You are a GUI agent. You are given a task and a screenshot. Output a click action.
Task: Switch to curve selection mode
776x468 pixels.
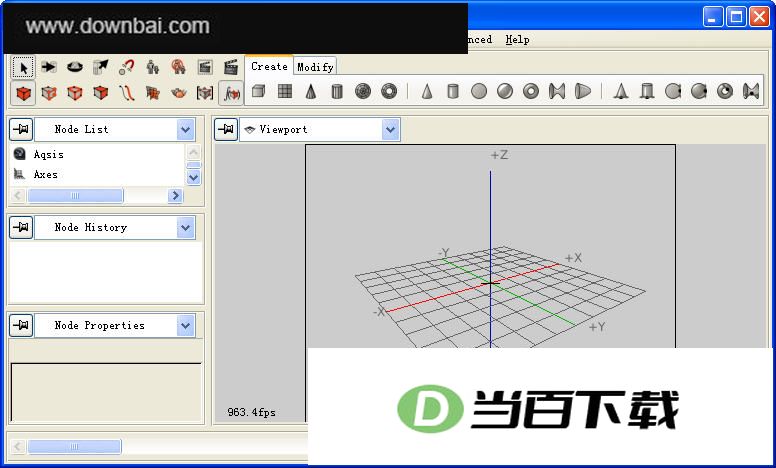coord(127,93)
